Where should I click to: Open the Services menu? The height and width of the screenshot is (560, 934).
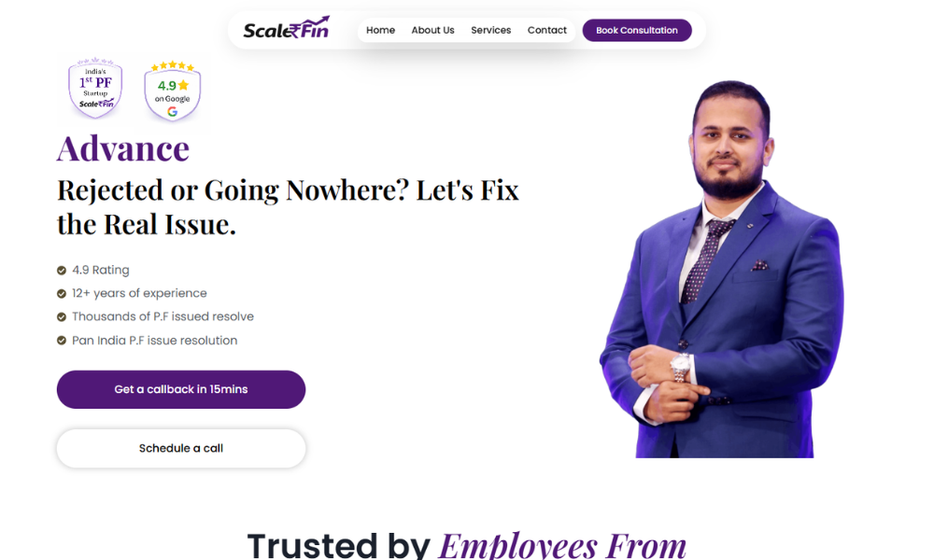[x=491, y=30]
